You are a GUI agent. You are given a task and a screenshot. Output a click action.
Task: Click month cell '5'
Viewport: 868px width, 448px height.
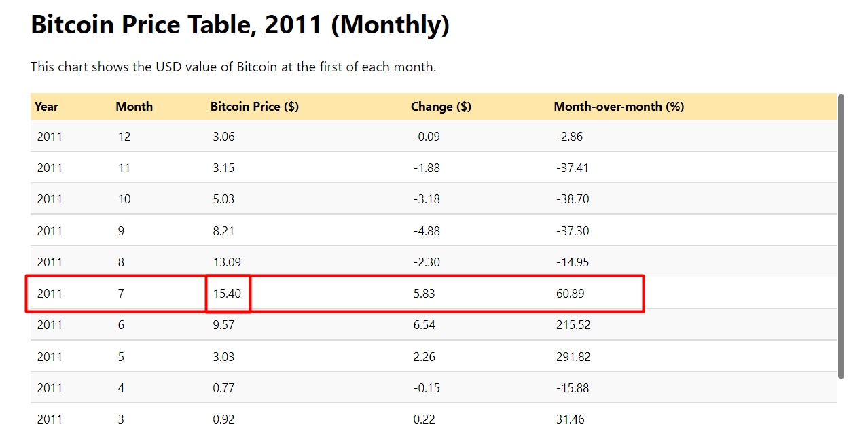click(x=121, y=357)
